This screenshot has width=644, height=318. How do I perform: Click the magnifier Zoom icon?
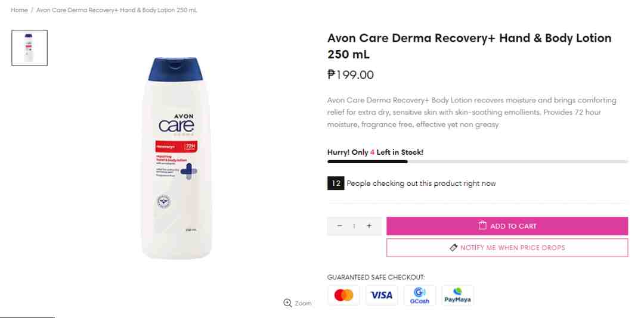(x=287, y=303)
